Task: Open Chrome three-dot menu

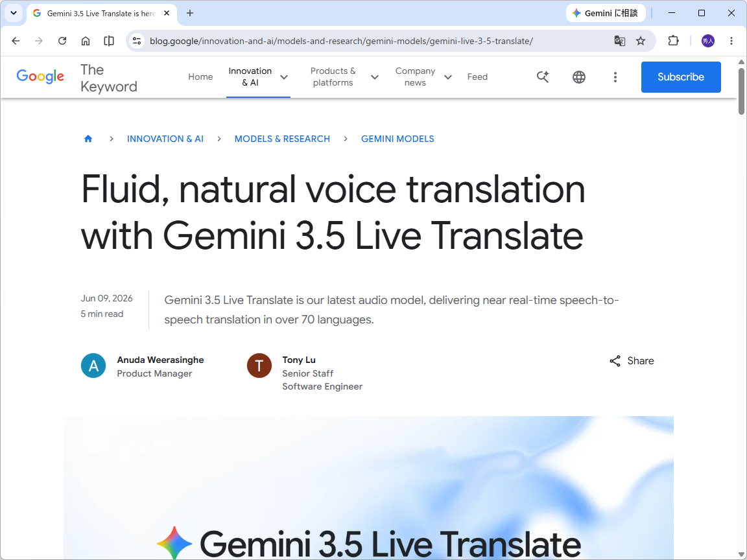Action: click(731, 41)
